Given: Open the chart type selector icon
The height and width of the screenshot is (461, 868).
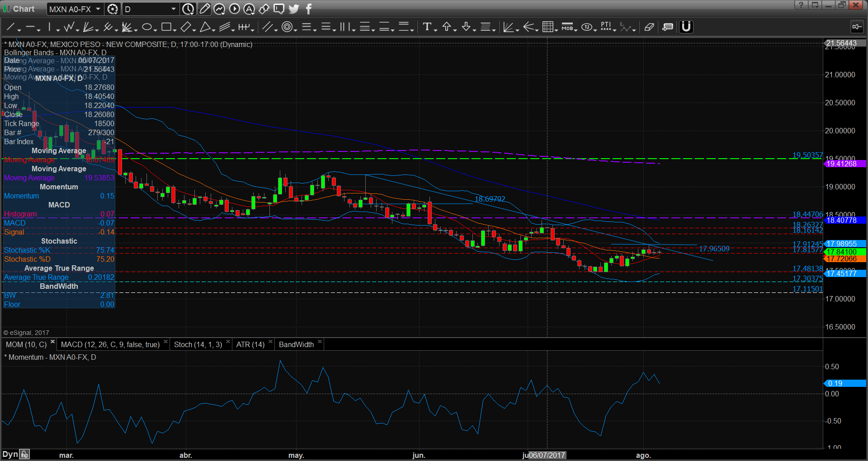Looking at the screenshot, I should [219, 9].
